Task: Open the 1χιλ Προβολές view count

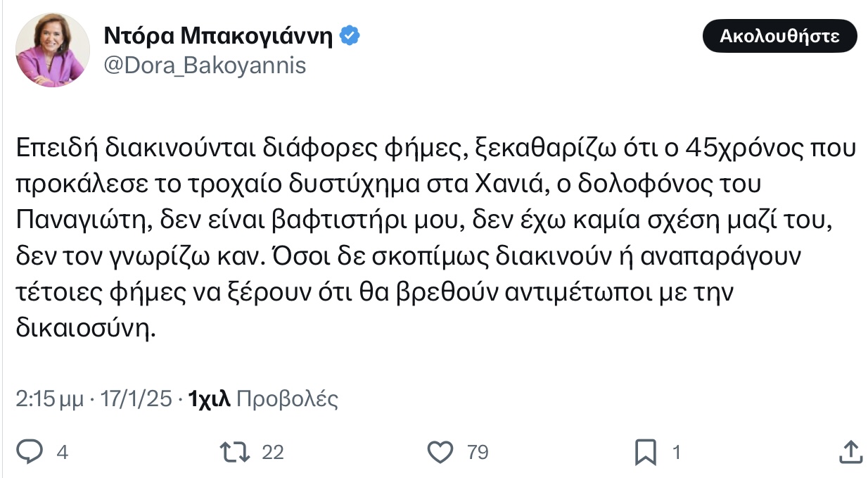Action: point(264,399)
